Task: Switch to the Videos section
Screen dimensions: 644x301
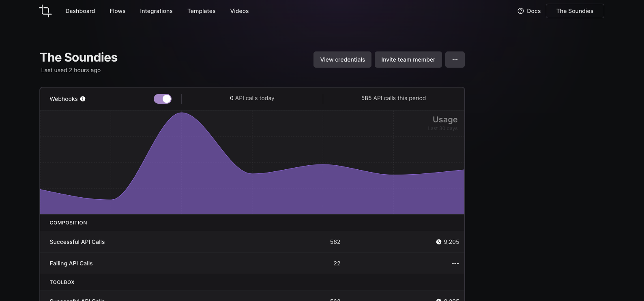Action: click(239, 11)
